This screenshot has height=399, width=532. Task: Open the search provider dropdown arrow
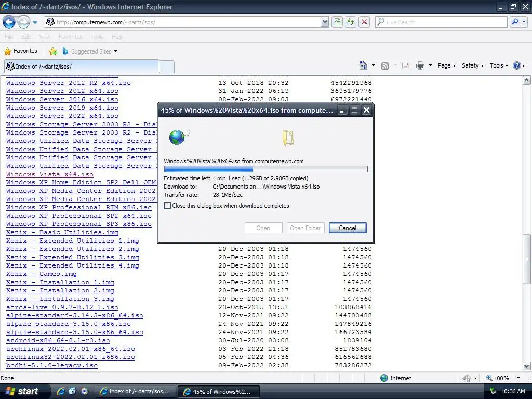[x=524, y=22]
